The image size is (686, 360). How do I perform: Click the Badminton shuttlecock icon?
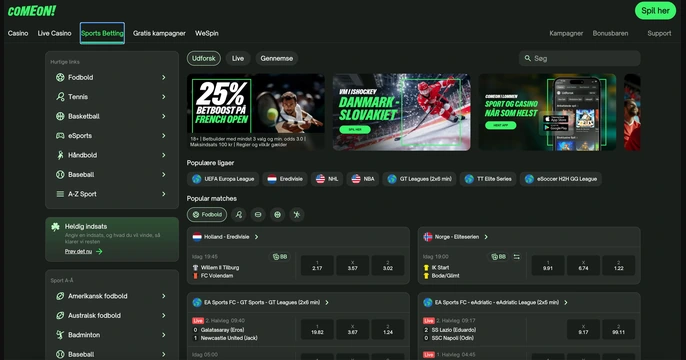(x=60, y=335)
